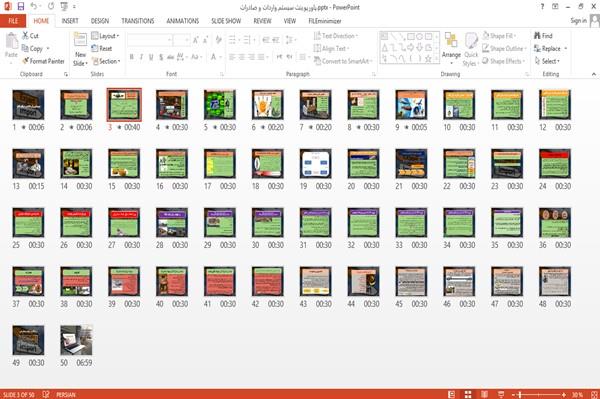Open Quick Styles gallery

(471, 50)
